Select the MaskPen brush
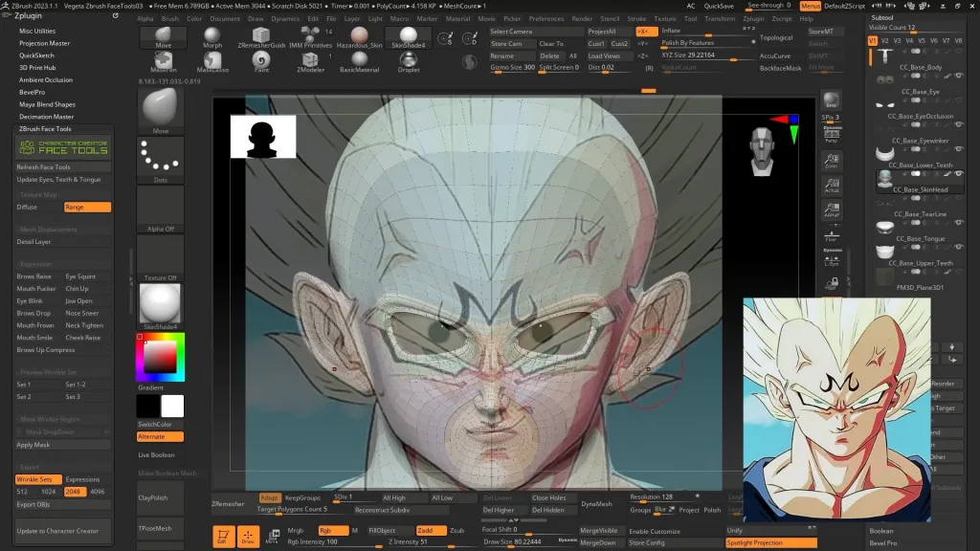This screenshot has width=980, height=551. click(x=163, y=62)
